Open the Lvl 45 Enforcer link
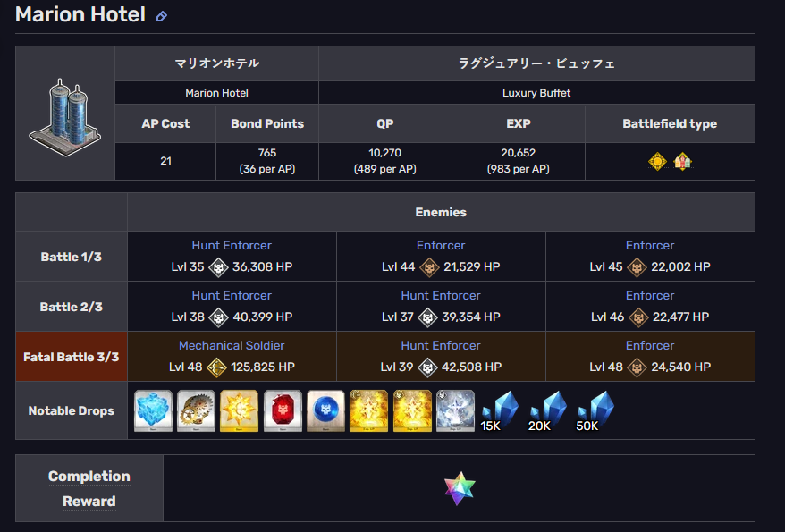 pyautogui.click(x=650, y=245)
